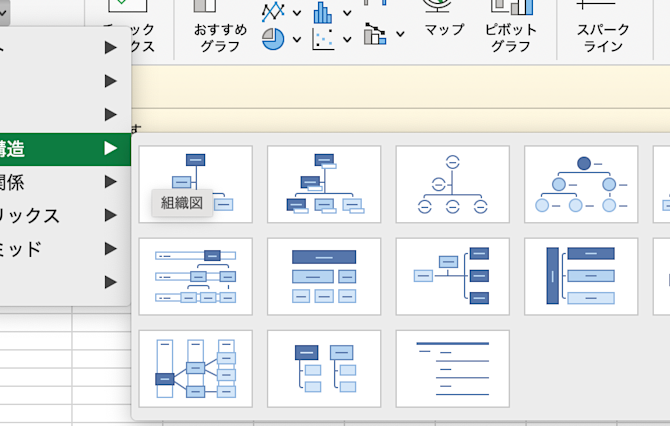670x426 pixels.
Task: Open the 関係 relationship submenu
Action: [x=65, y=182]
